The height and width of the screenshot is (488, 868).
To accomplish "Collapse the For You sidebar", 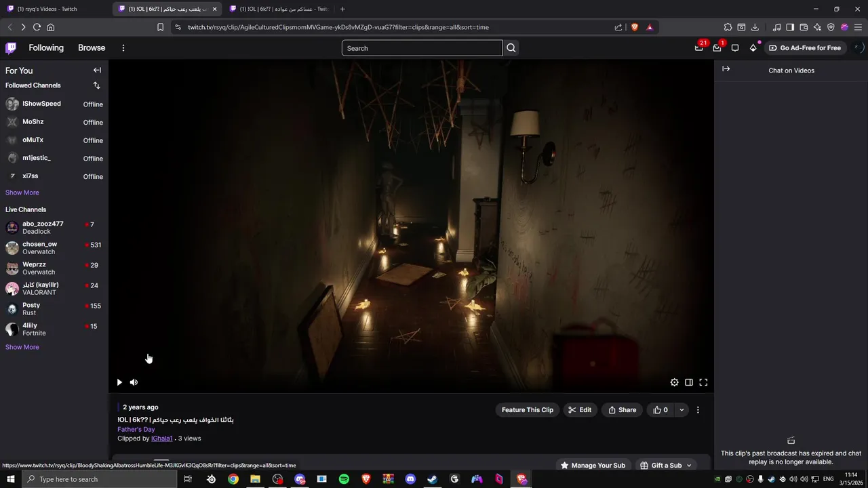I will click(x=97, y=70).
